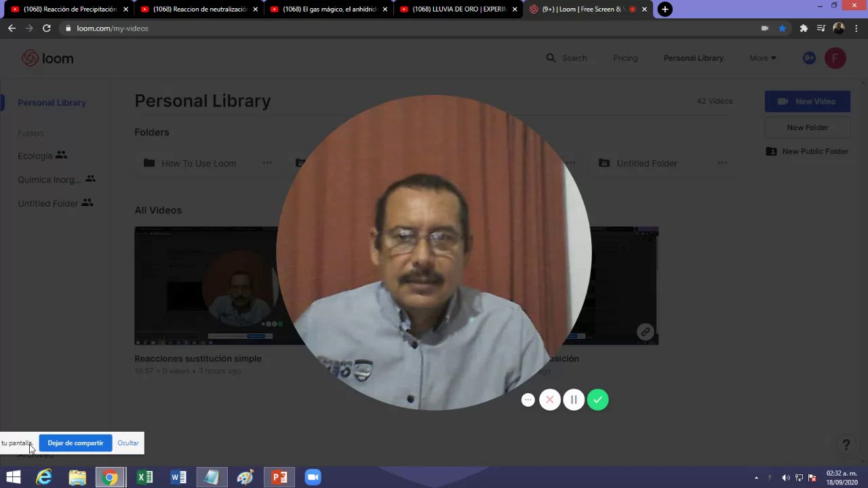Launch Internet Explorer from taskbar
Image resolution: width=868 pixels, height=488 pixels.
(x=44, y=477)
